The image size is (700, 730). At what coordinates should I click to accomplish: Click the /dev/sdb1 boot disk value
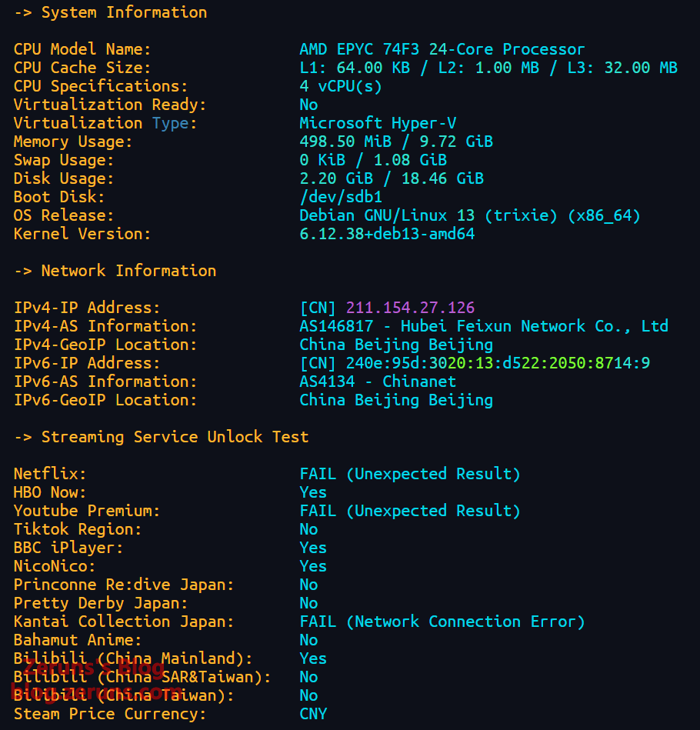click(341, 197)
